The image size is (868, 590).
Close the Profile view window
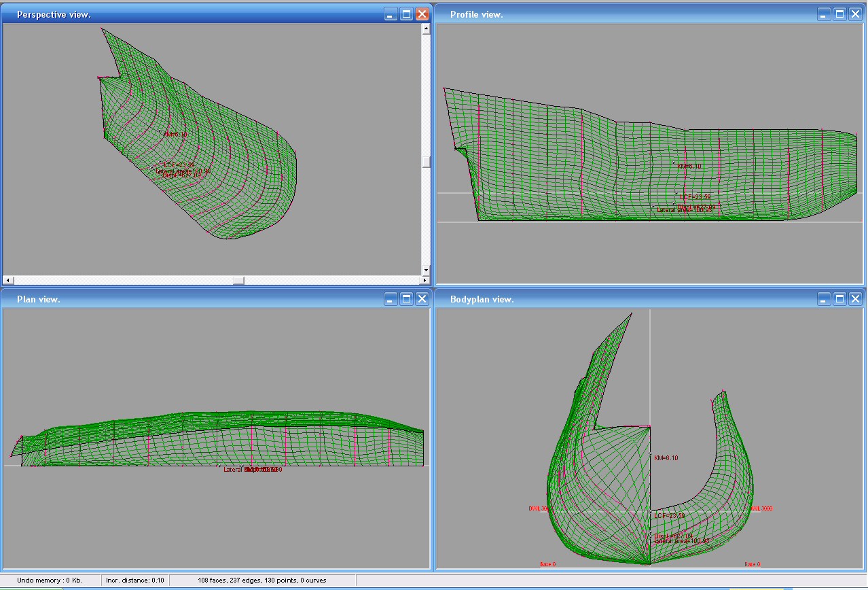click(x=855, y=14)
